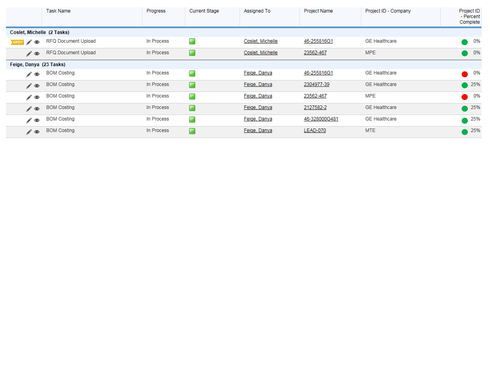Click the green stage icon on the LEAD-070 row
The height and width of the screenshot is (379, 490).
coord(192,131)
